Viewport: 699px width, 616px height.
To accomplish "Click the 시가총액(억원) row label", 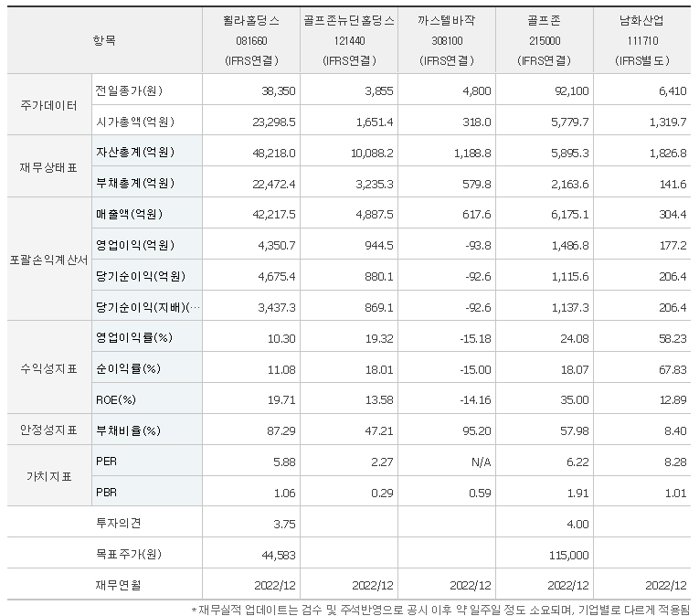I will point(135,122).
